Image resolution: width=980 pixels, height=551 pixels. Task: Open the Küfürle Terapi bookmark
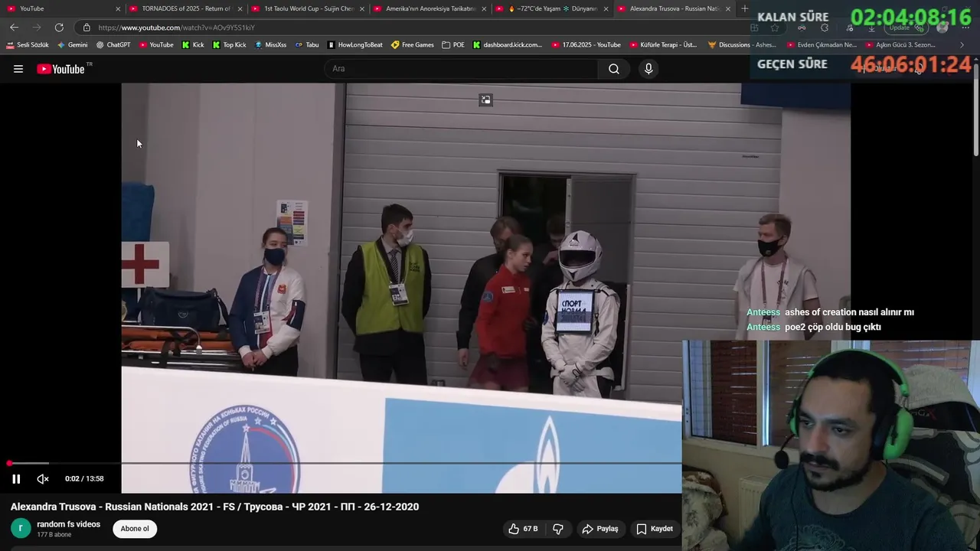pyautogui.click(x=663, y=45)
